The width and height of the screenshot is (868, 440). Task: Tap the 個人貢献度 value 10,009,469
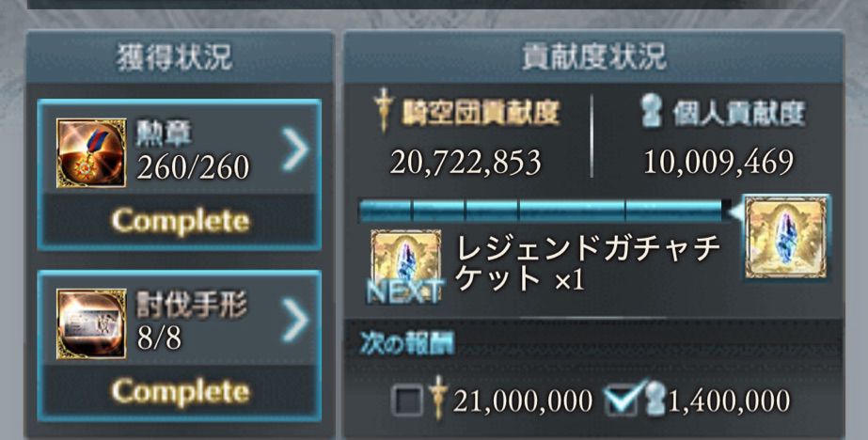pos(718,163)
